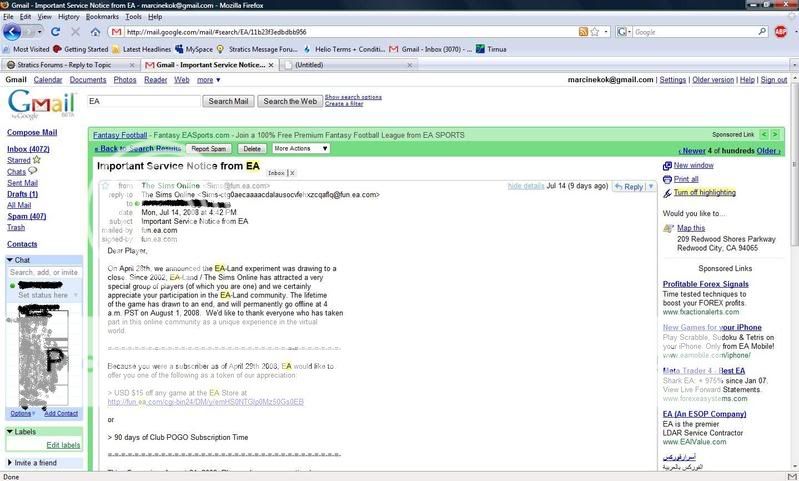This screenshot has width=799, height=481.
Task: Click the star next to Starred
Action: [37, 159]
